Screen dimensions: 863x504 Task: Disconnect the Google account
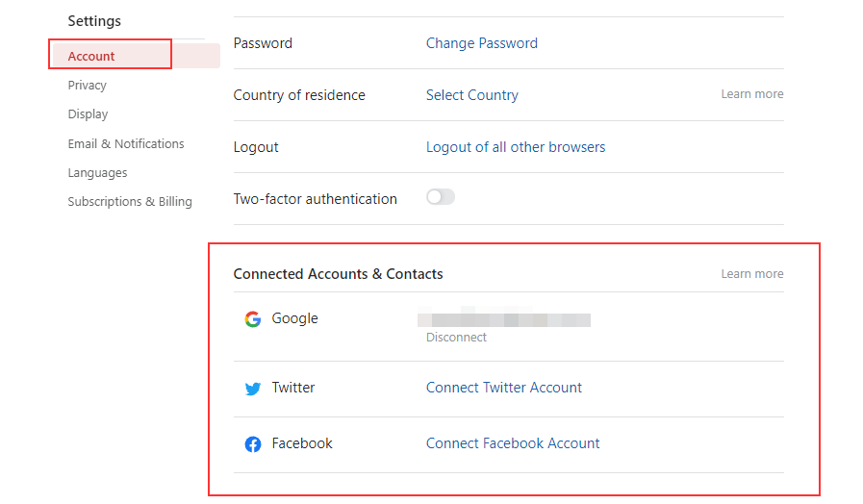tap(457, 338)
